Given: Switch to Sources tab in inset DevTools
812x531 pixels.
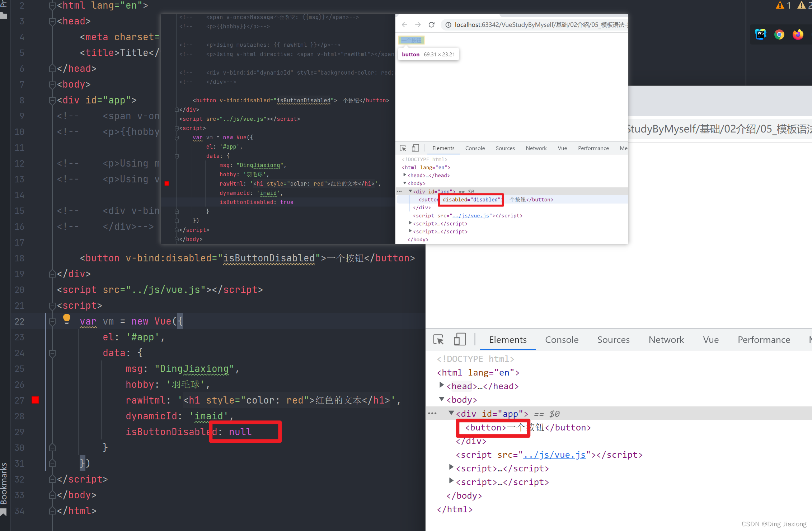Looking at the screenshot, I should 505,148.
